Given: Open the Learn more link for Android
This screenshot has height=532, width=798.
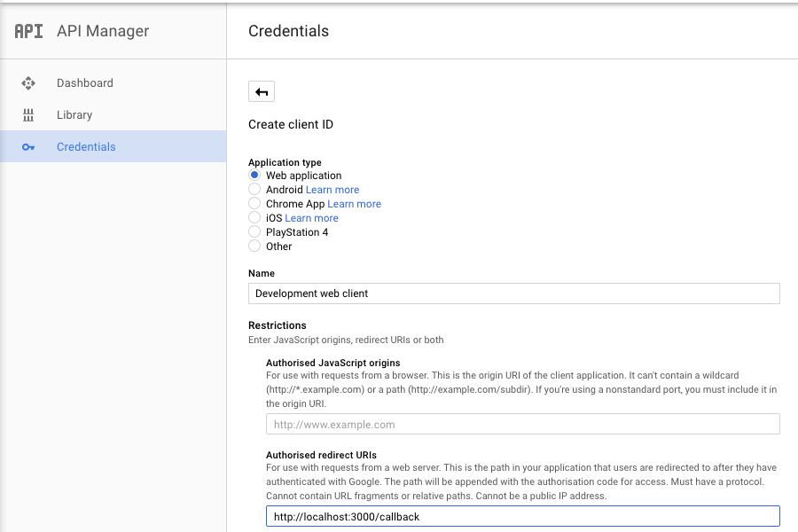Looking at the screenshot, I should tap(332, 189).
